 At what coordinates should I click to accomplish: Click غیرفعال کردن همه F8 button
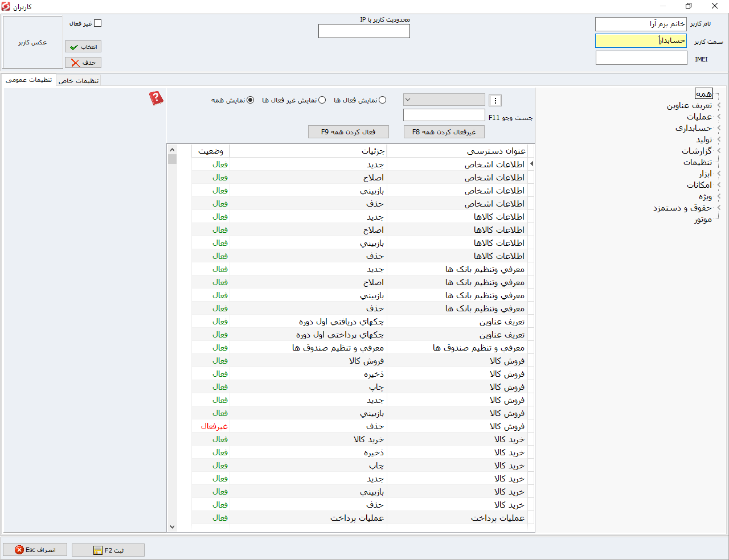click(444, 132)
